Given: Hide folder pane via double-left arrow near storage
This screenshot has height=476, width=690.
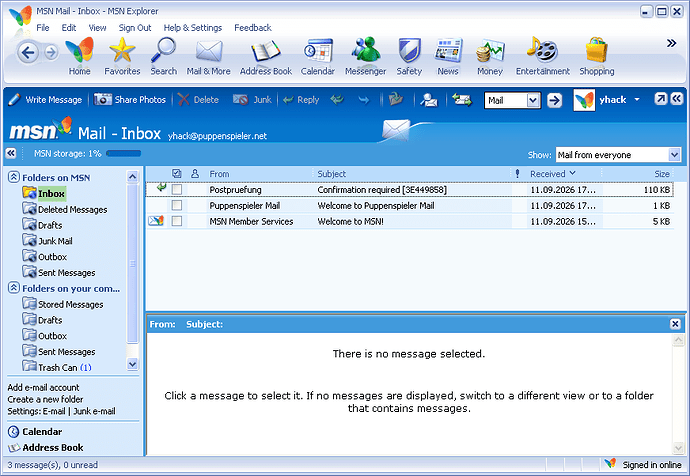Looking at the screenshot, I should tap(11, 153).
